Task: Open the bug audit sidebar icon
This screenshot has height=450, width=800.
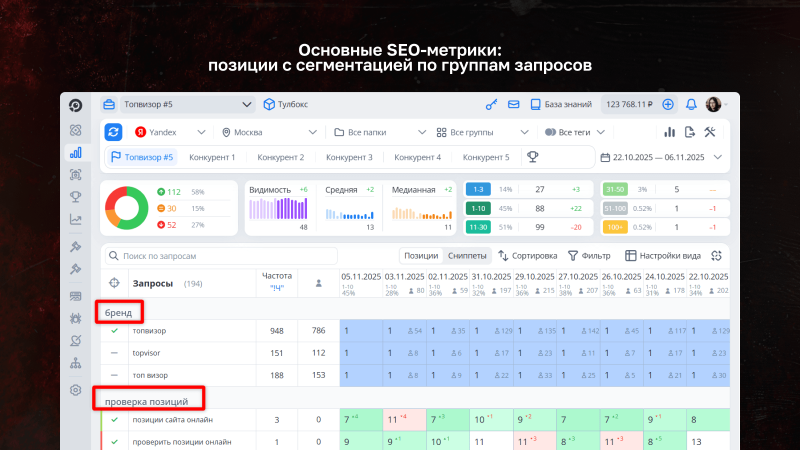Action: point(76,318)
